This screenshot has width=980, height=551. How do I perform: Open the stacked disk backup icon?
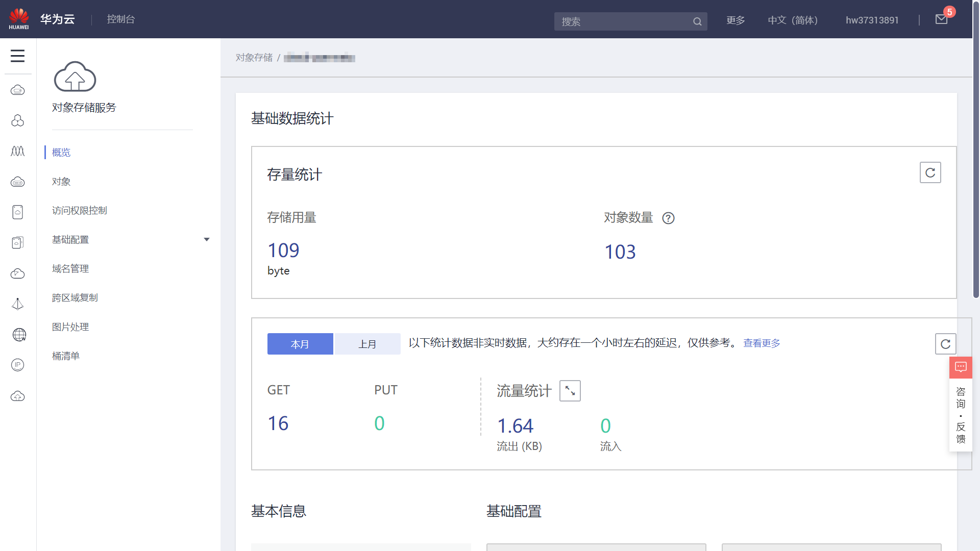(18, 243)
